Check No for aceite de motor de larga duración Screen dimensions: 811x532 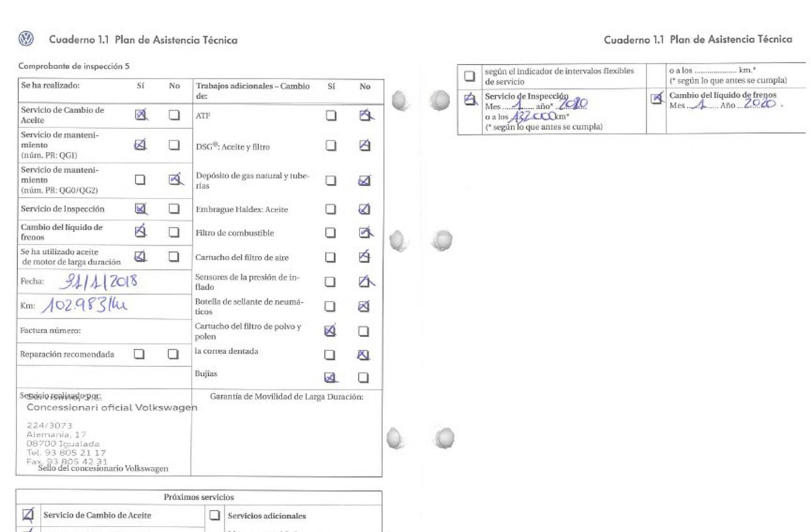click(x=174, y=256)
